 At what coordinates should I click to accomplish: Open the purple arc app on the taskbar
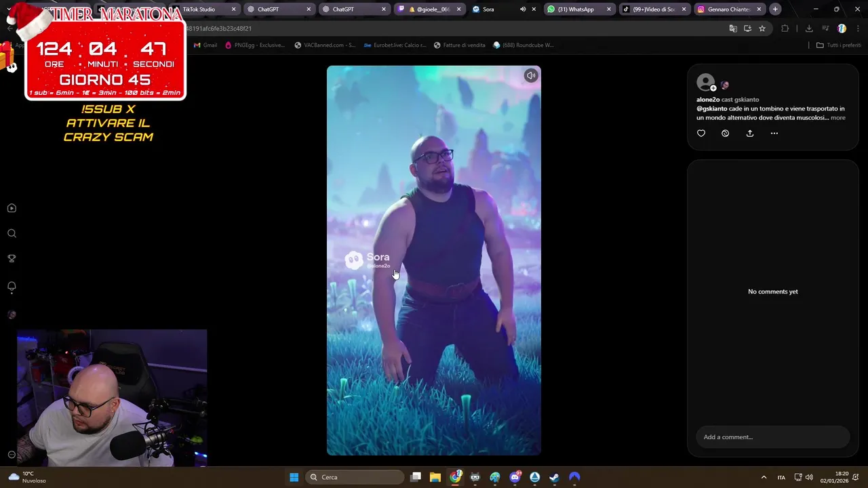[574, 477]
